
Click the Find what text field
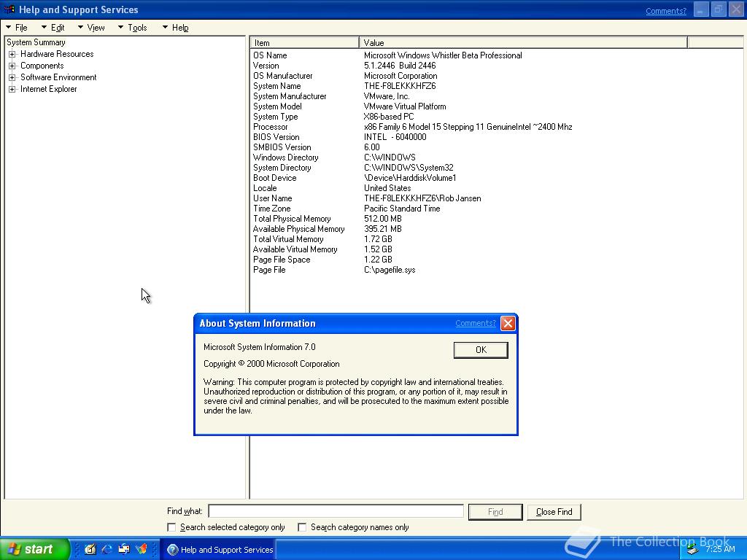point(336,511)
